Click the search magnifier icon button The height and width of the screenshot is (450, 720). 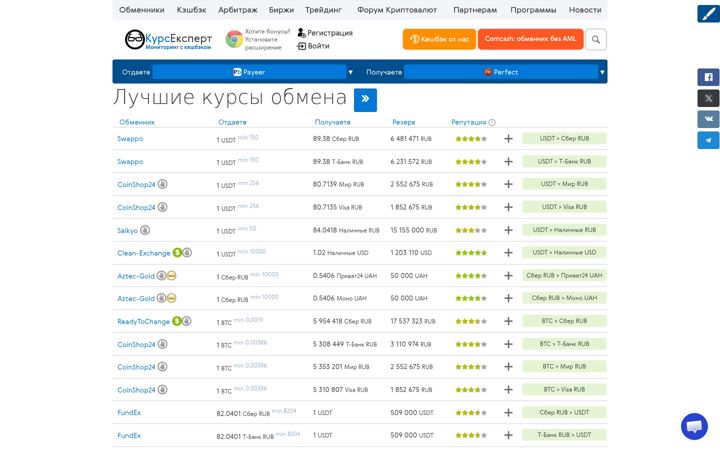(596, 39)
